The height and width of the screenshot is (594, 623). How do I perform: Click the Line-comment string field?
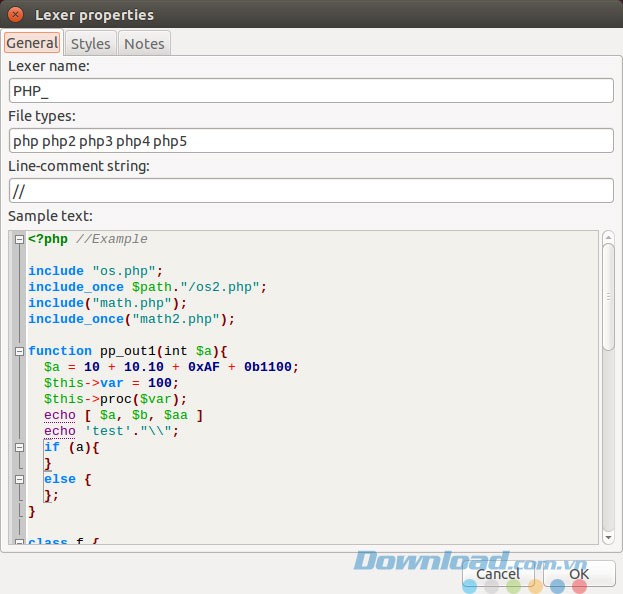click(x=310, y=190)
